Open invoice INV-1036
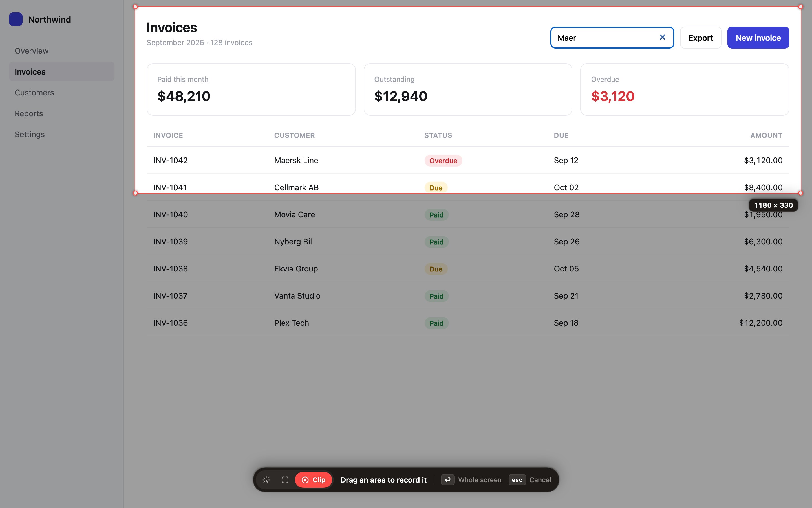The width and height of the screenshot is (812, 508). (x=171, y=323)
